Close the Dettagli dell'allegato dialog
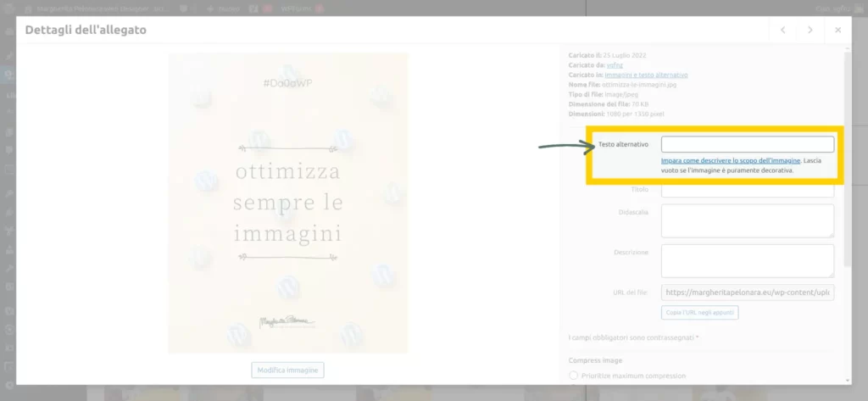The height and width of the screenshot is (401, 868). click(837, 30)
